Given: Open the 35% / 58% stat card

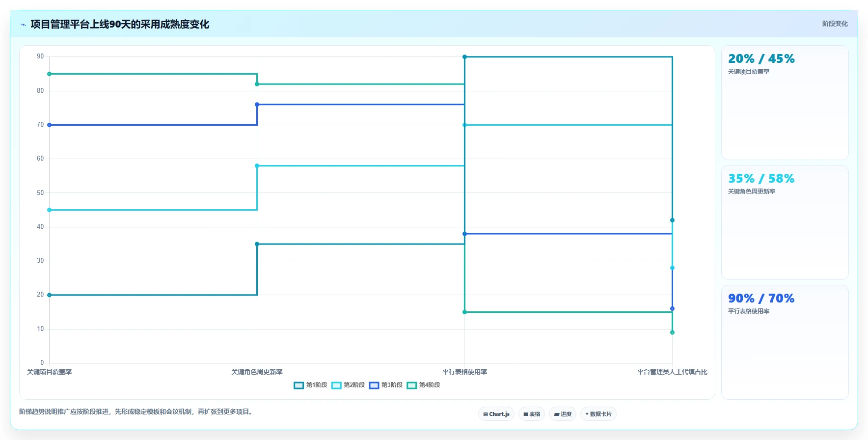Looking at the screenshot, I should coord(785,222).
